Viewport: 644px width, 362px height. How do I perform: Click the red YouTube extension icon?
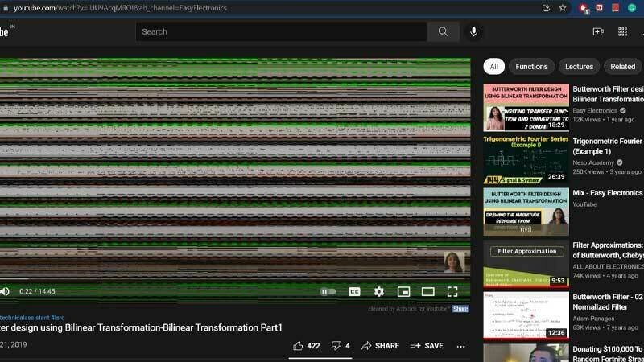point(599,8)
